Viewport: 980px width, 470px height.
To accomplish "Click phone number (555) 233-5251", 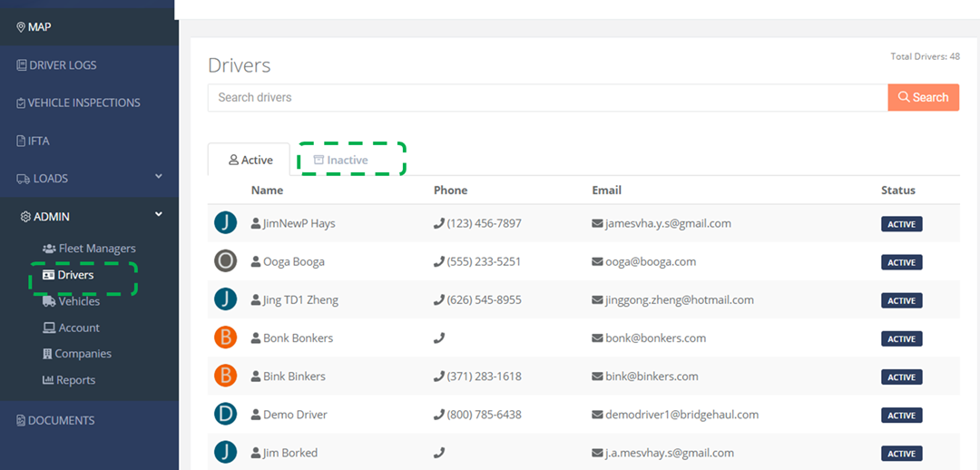I will [484, 262].
